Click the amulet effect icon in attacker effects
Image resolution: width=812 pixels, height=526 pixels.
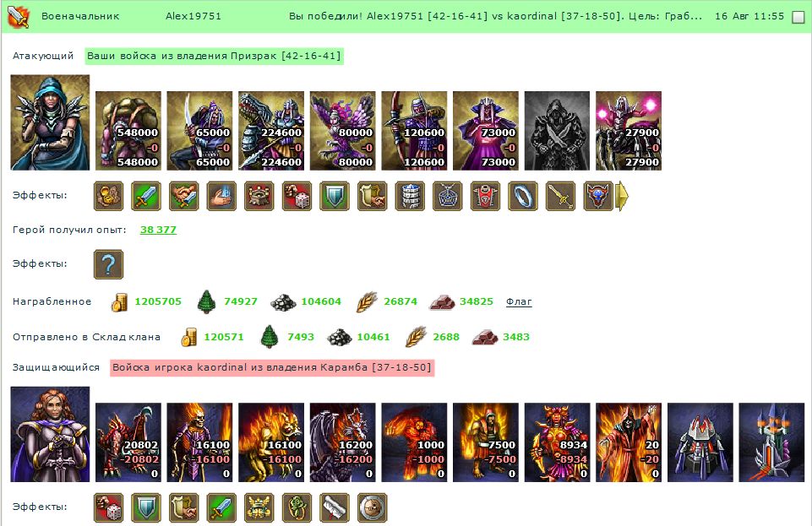447,196
